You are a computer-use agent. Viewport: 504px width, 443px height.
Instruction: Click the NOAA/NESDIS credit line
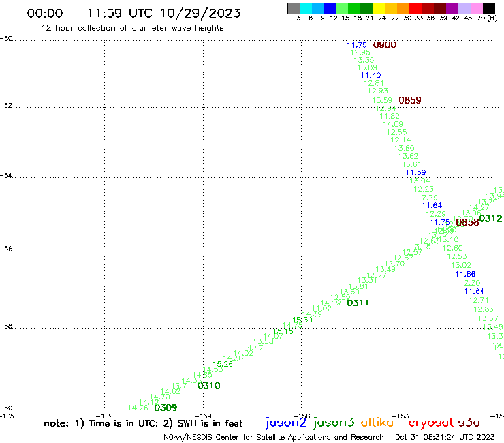point(274,438)
